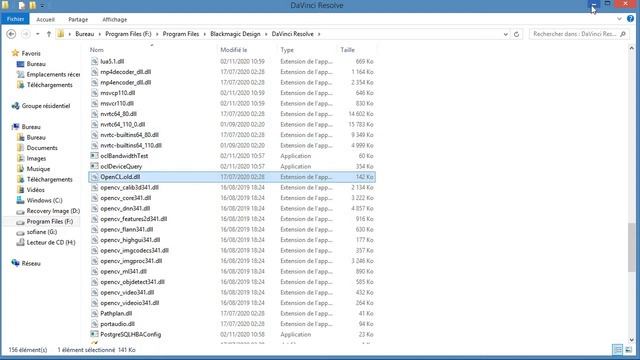
Task: Select the OpenCL.old.dll file icon
Action: 94,177
